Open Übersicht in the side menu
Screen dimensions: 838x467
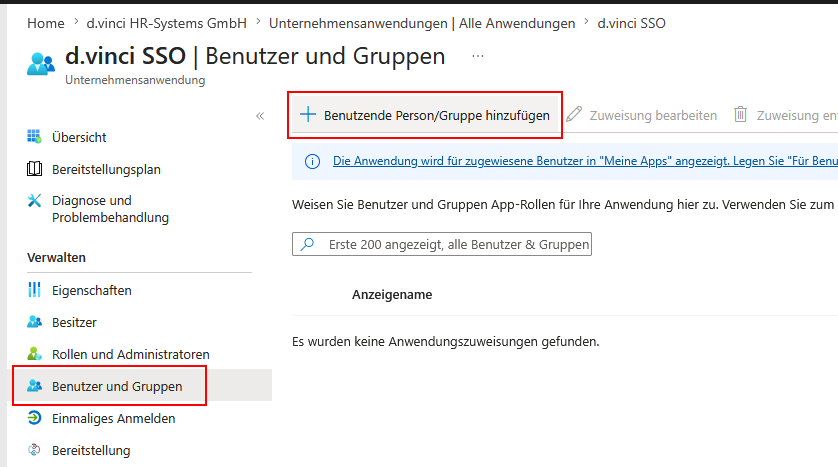pos(79,137)
